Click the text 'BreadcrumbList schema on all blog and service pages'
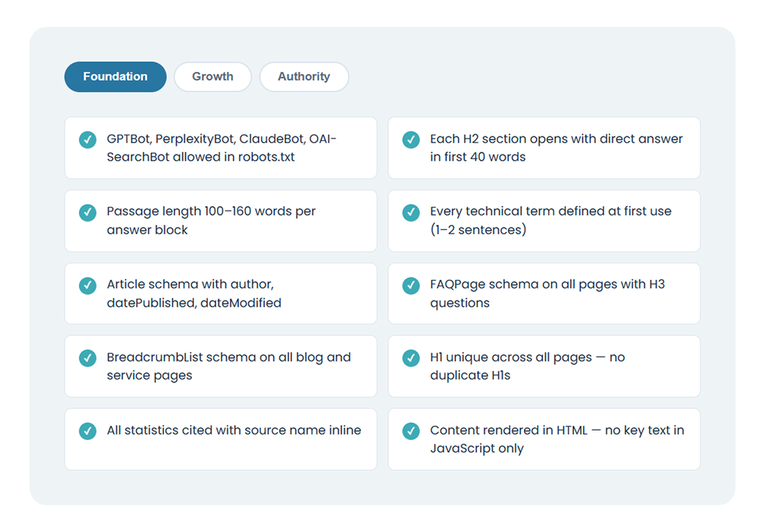The image size is (765, 532). point(229,366)
